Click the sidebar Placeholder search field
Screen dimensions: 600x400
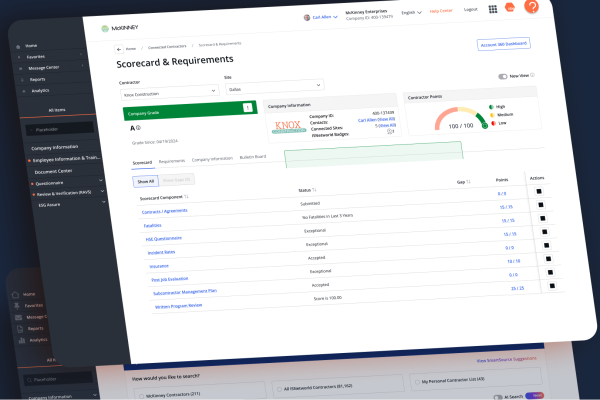point(60,129)
